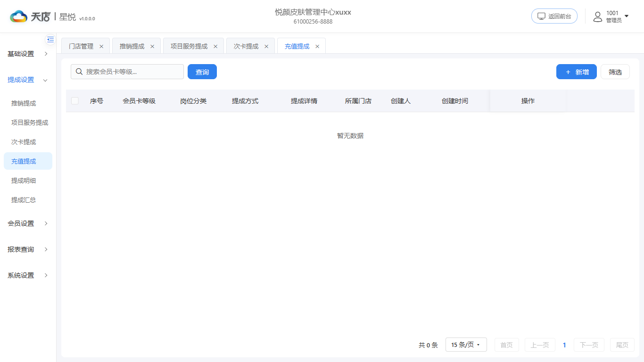Viewport: 644px width, 362px height.
Task: Toggle the select-all checkbox in table header
Action: 75,101
